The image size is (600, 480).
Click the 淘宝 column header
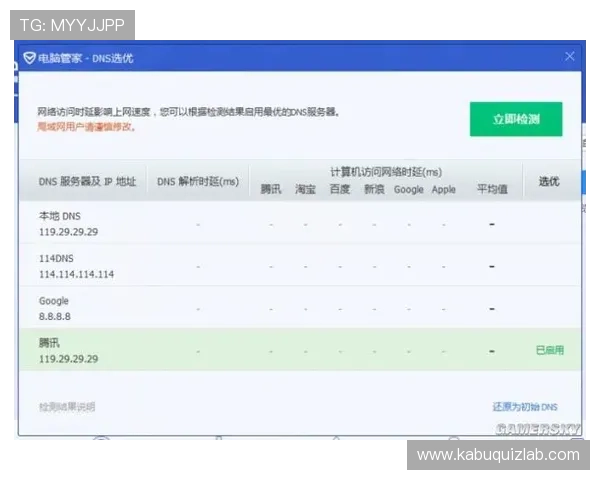pyautogui.click(x=305, y=189)
